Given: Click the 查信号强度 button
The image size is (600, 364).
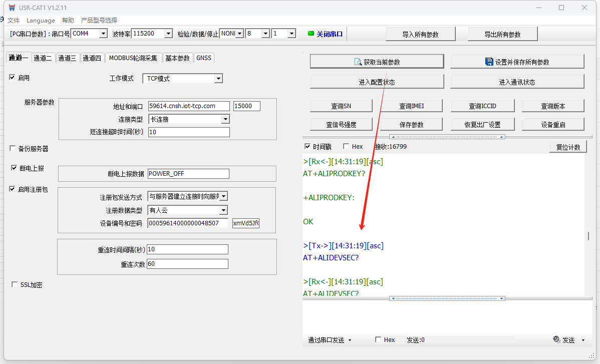Looking at the screenshot, I should 341,125.
